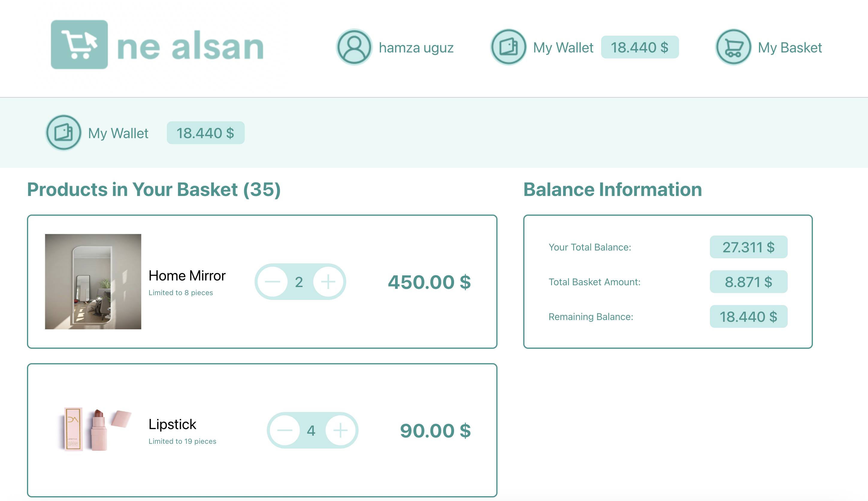Image resolution: width=868 pixels, height=501 pixels.
Task: Decrease Lipstick quantity with minus
Action: (x=285, y=431)
